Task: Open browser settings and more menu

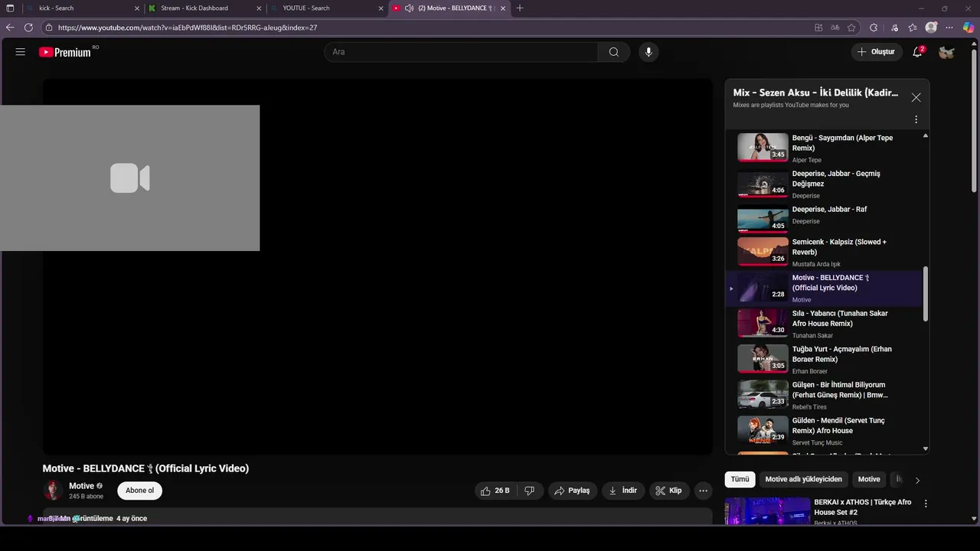Action: pyautogui.click(x=950, y=28)
